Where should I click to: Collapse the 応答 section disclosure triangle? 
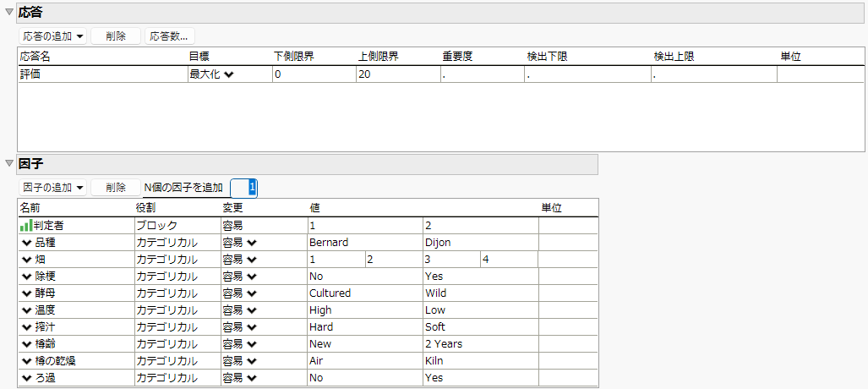(x=8, y=12)
